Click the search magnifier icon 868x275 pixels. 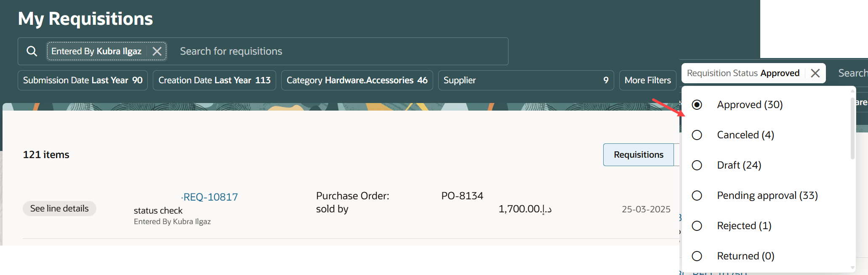tap(32, 51)
